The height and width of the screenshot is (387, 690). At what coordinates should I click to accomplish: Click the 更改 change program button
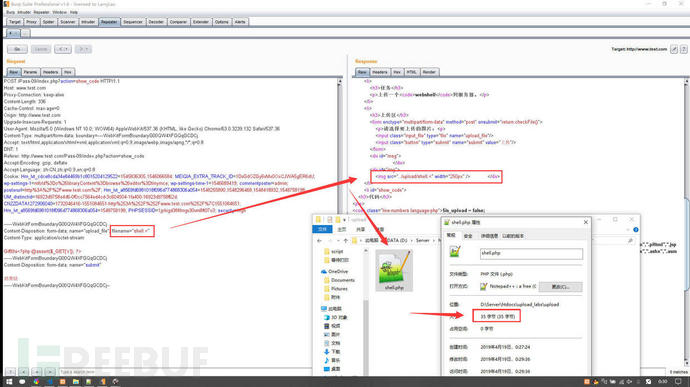tap(560, 287)
